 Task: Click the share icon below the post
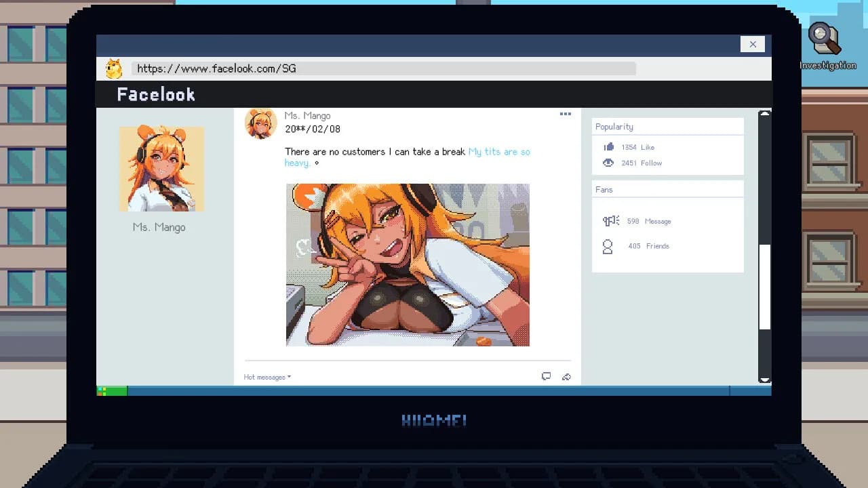pos(567,377)
